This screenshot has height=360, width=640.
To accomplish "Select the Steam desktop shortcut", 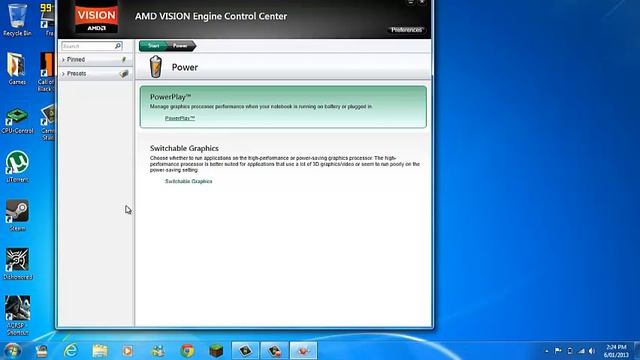I will click(x=17, y=215).
